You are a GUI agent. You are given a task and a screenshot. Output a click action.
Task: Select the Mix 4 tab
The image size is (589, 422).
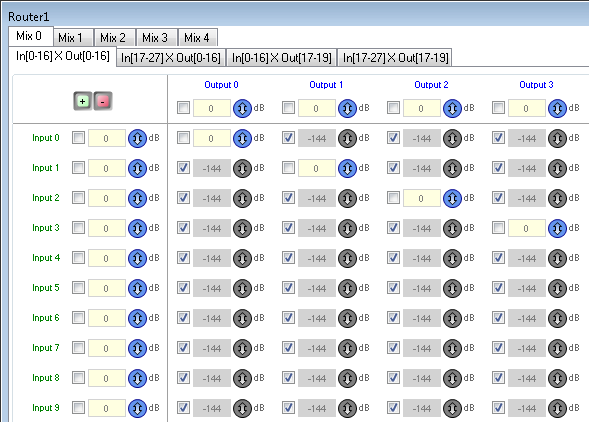click(198, 38)
